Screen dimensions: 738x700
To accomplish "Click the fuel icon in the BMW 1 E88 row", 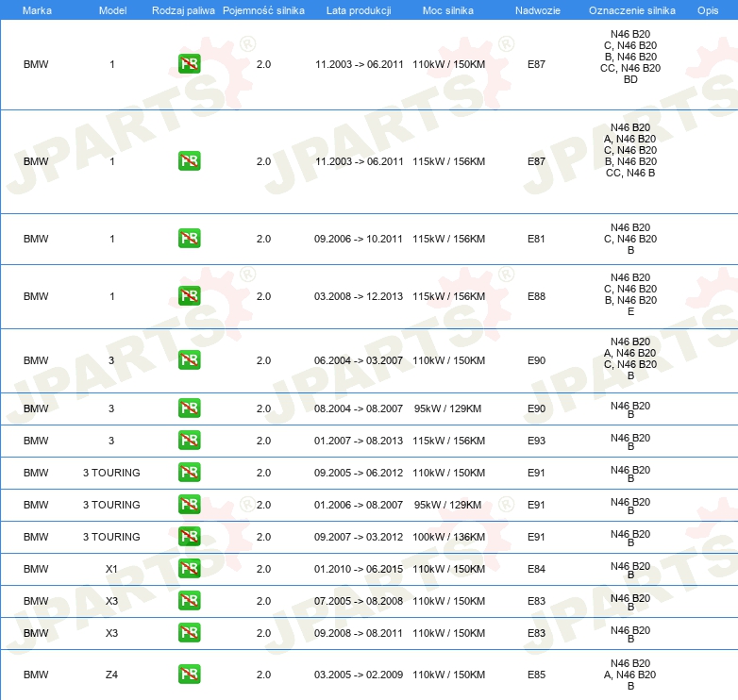I will 189,296.
